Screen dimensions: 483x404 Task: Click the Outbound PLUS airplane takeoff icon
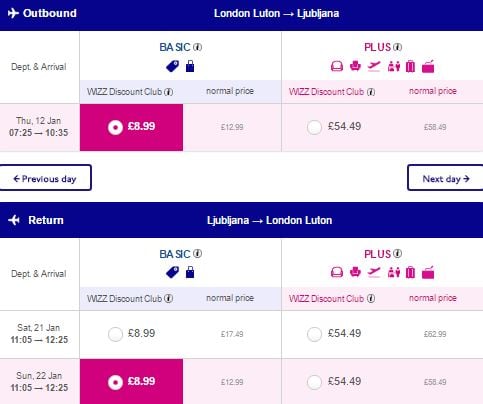374,66
